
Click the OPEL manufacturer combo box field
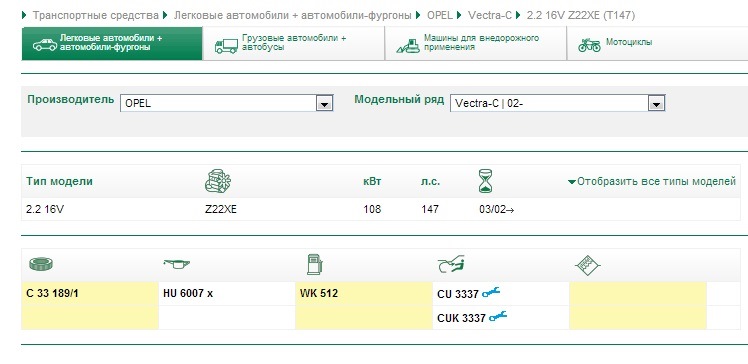point(226,103)
